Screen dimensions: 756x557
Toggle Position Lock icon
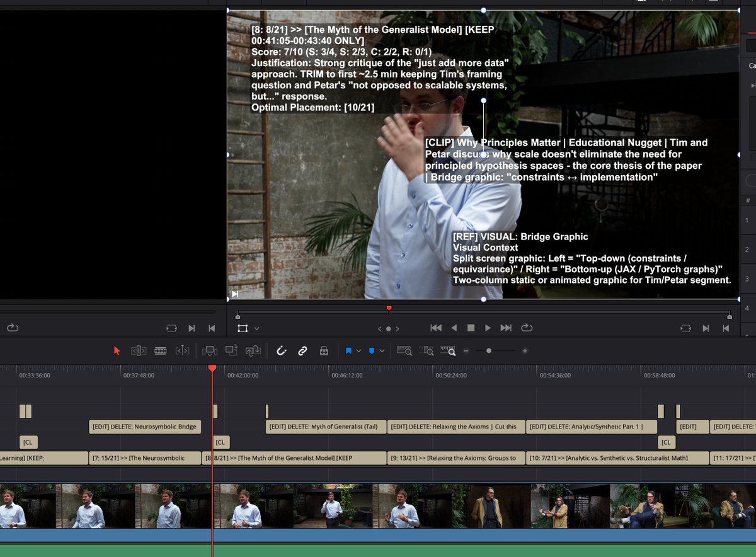tap(324, 351)
